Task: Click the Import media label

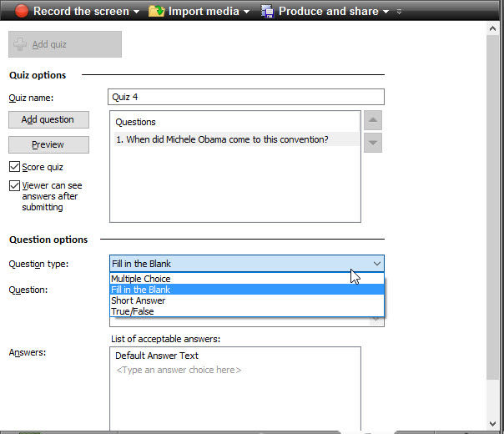Action: click(x=204, y=11)
